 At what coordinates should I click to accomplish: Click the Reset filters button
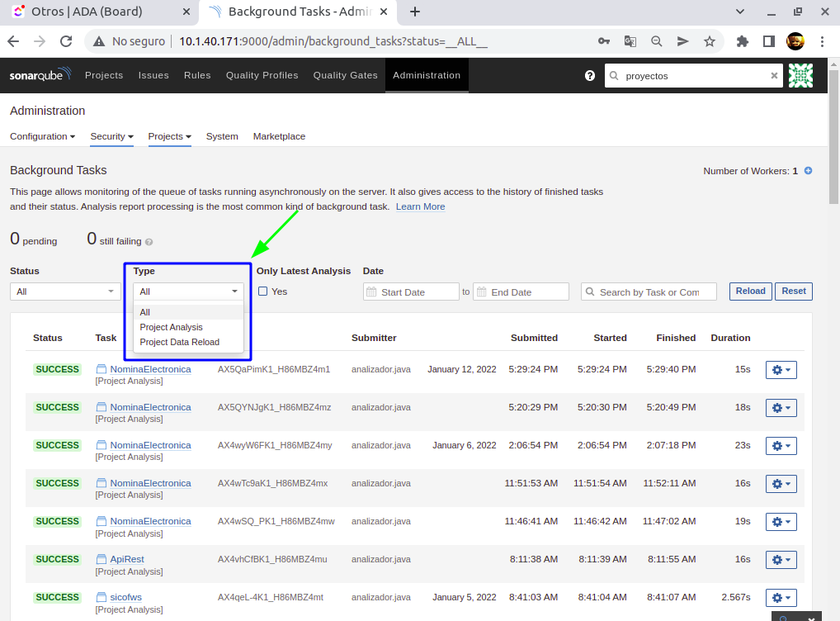tap(793, 291)
